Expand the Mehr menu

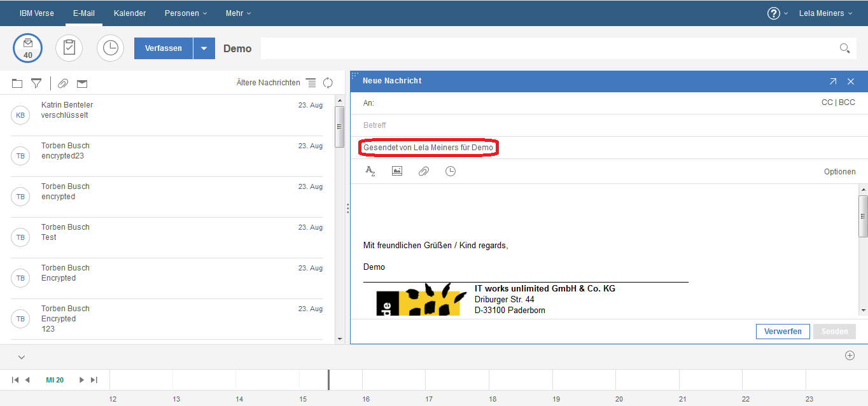point(238,13)
